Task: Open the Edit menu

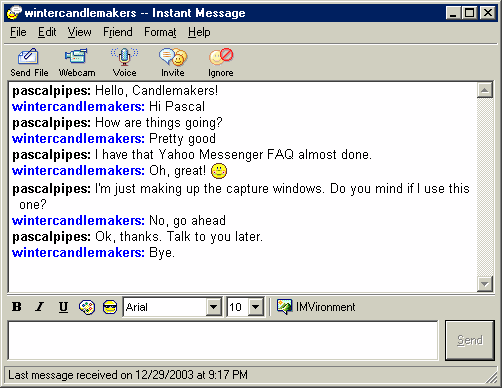Action: pyautogui.click(x=47, y=32)
